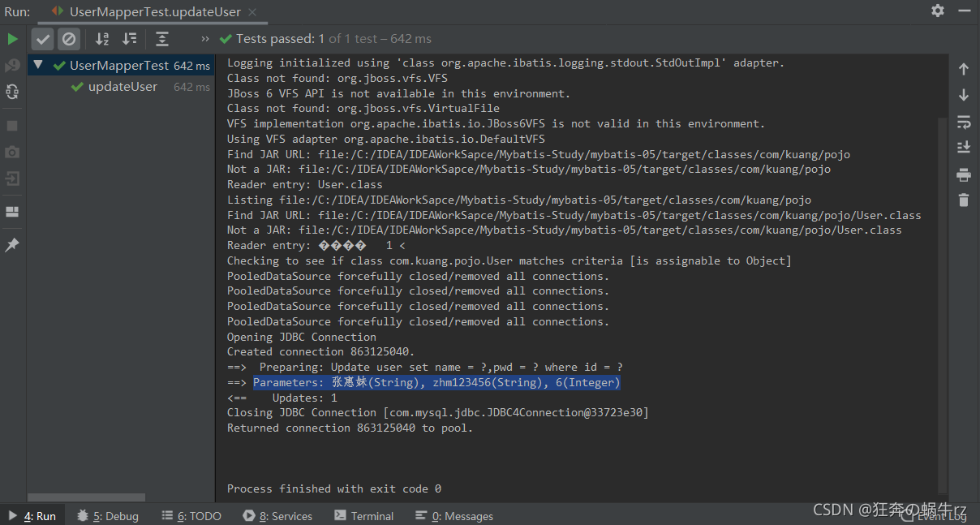Click '642 ms' duration beside updateUser
The height and width of the screenshot is (525, 980).
[191, 87]
